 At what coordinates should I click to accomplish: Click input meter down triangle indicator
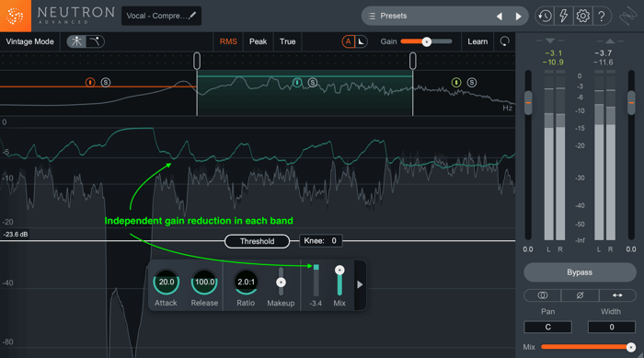pos(550,40)
